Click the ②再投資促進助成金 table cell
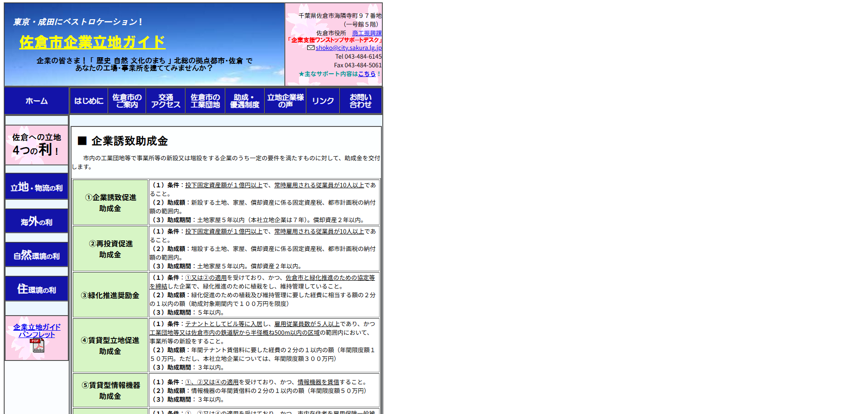The height and width of the screenshot is (414, 868). (110, 249)
